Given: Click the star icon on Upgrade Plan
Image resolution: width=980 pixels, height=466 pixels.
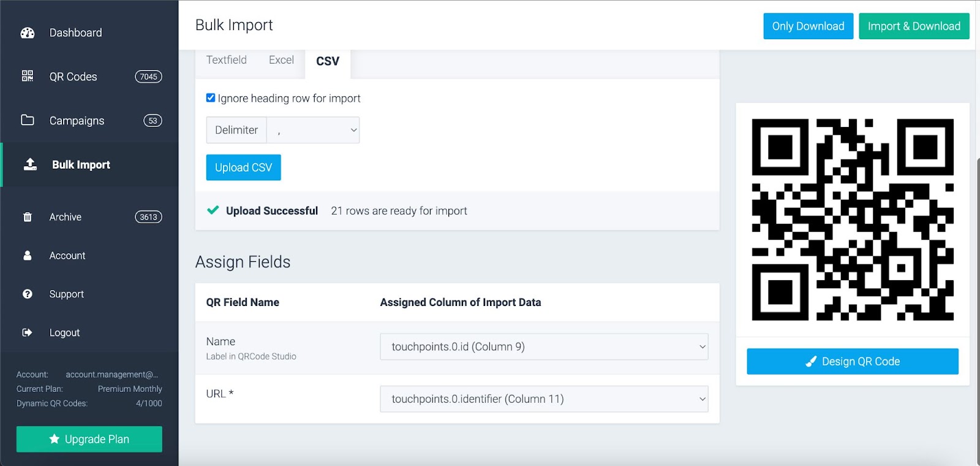Looking at the screenshot, I should (x=55, y=439).
